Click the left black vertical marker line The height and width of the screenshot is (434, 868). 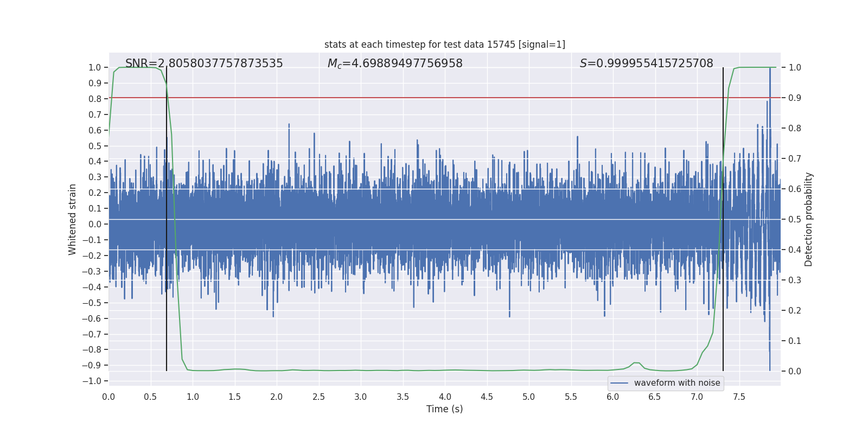pos(167,219)
